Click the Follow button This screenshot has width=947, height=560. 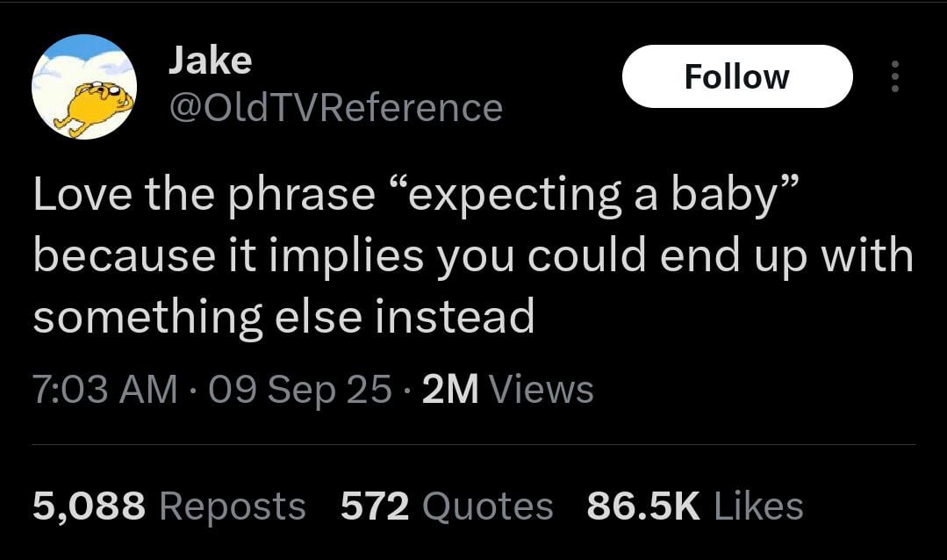737,76
